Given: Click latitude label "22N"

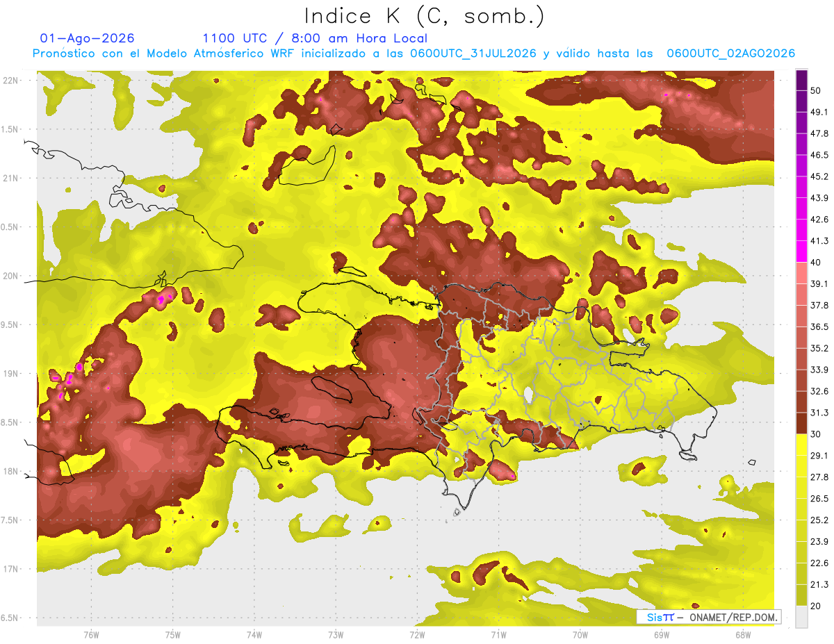Looking at the screenshot, I should (10, 81).
